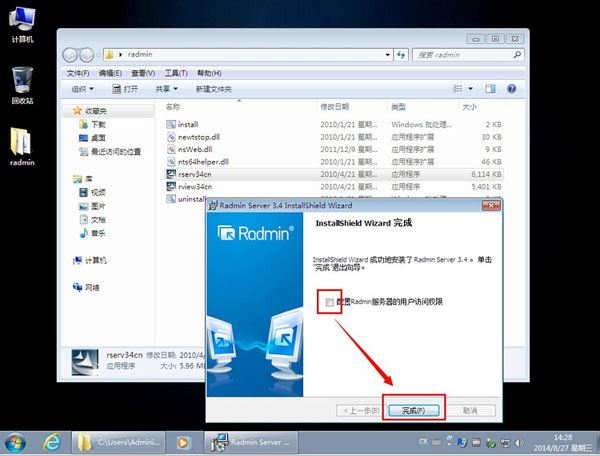Screen dimensions: 600x456
Task: Select the uninstall file icon
Action: click(171, 199)
